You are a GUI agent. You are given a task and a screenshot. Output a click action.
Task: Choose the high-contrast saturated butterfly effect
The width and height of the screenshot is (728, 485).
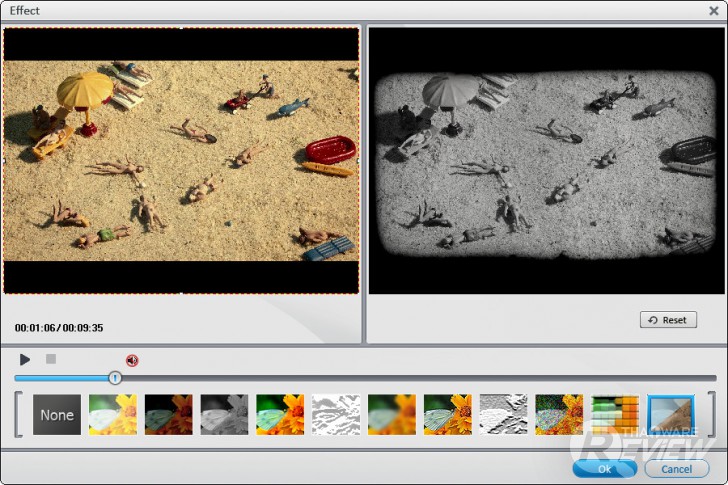pos(280,414)
